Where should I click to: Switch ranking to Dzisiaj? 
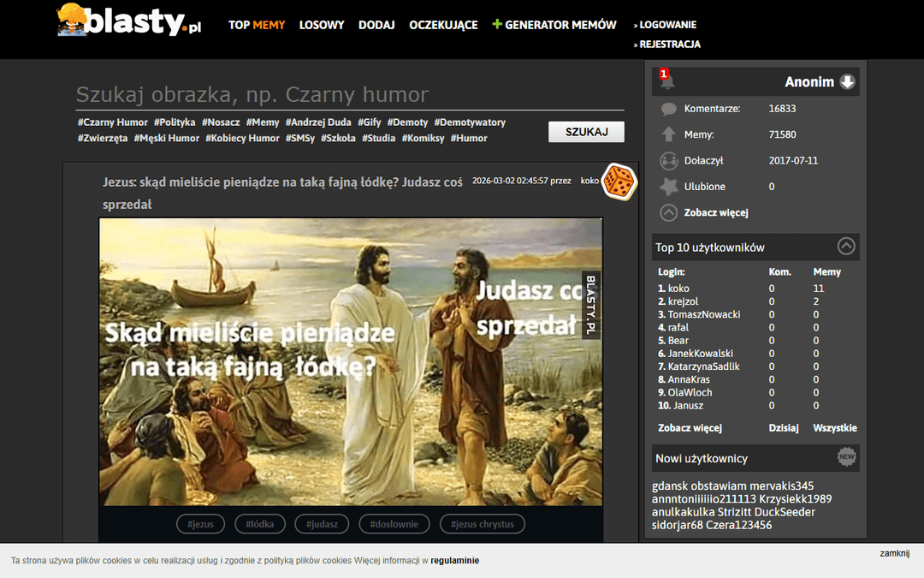tap(784, 427)
